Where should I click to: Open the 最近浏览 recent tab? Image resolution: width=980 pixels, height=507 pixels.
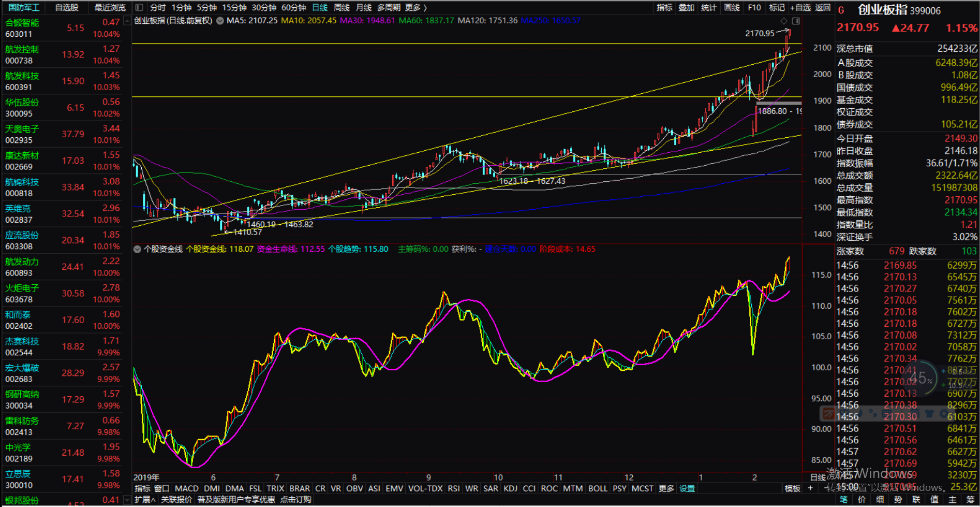[110, 7]
